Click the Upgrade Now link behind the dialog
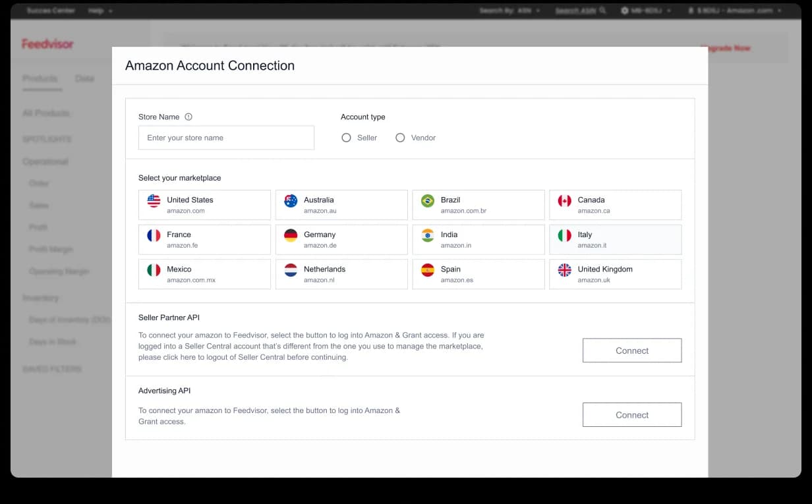812x504 pixels. pyautogui.click(x=726, y=48)
